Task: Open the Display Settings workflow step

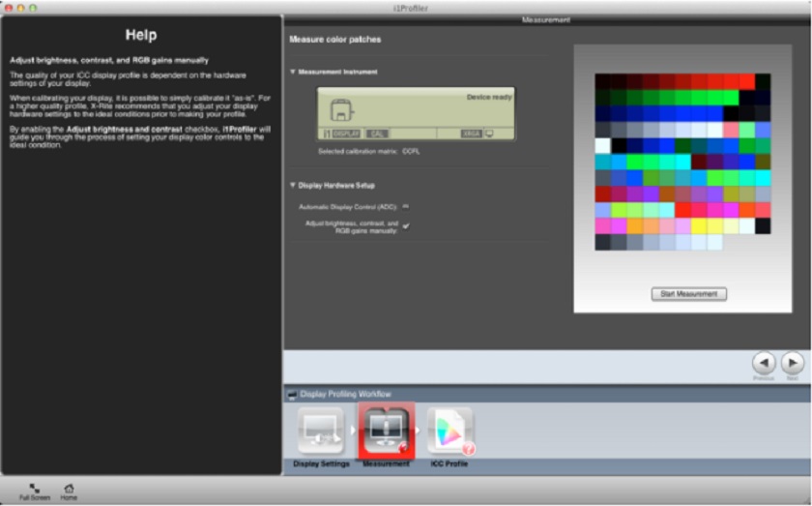Action: [320, 432]
